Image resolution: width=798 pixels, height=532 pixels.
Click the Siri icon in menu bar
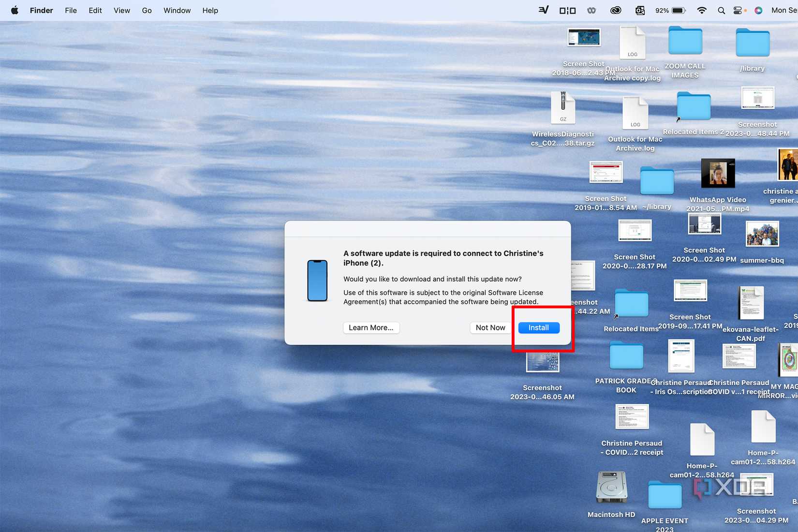(x=758, y=10)
